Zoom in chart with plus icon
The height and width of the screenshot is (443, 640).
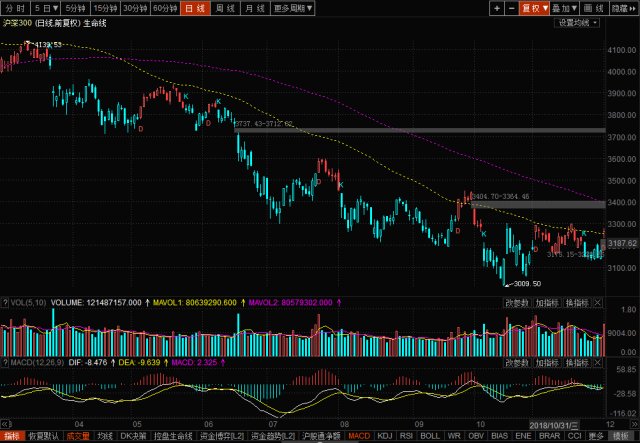point(497,8)
